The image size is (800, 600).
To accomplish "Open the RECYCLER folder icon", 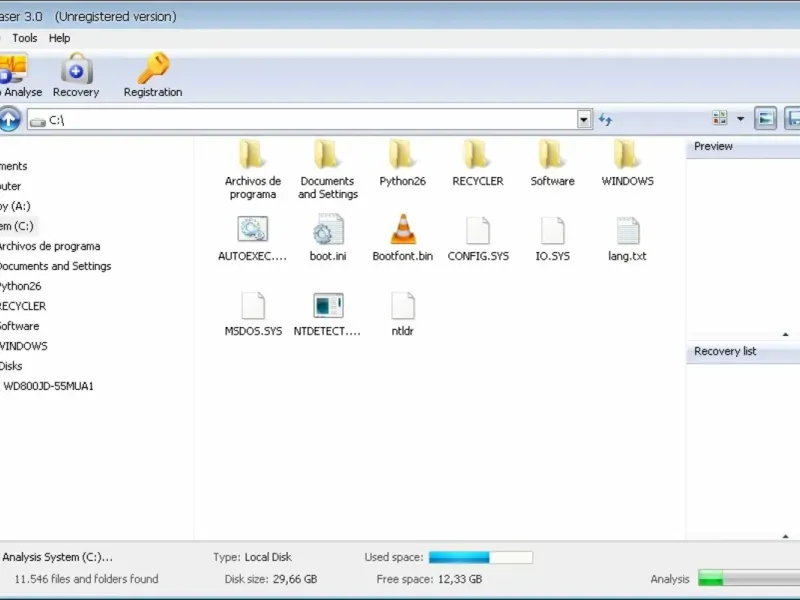I will (x=477, y=154).
